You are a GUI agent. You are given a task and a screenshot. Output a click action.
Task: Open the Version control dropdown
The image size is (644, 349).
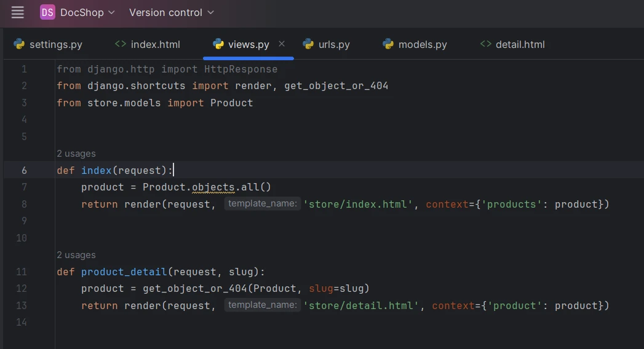point(172,12)
